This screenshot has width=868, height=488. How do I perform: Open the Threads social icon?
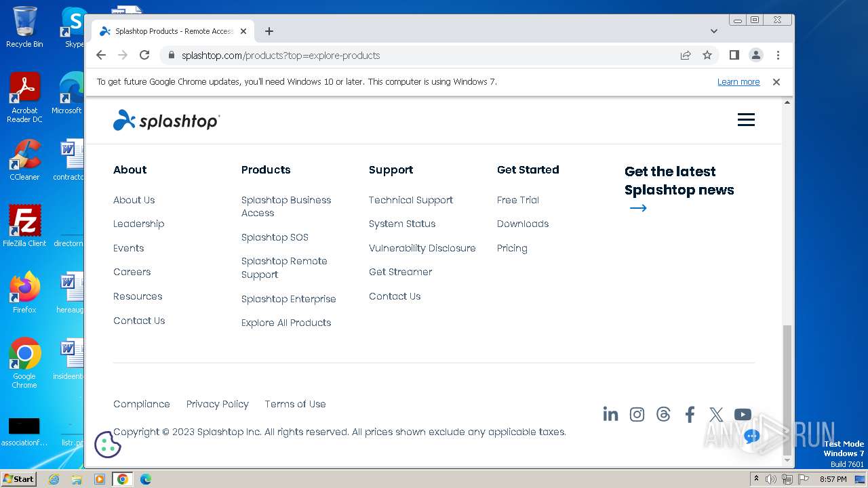[663, 414]
